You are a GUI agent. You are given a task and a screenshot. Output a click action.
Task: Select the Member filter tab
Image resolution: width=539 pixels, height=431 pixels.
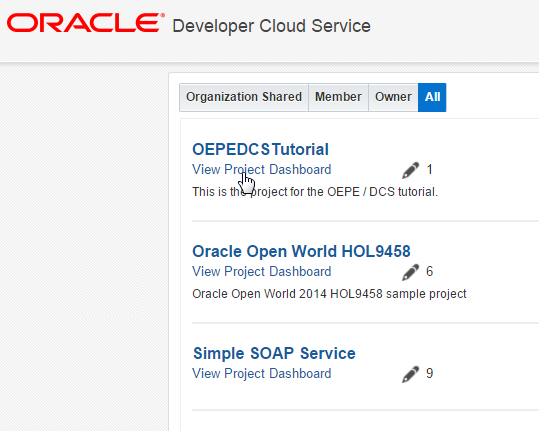coord(338,97)
